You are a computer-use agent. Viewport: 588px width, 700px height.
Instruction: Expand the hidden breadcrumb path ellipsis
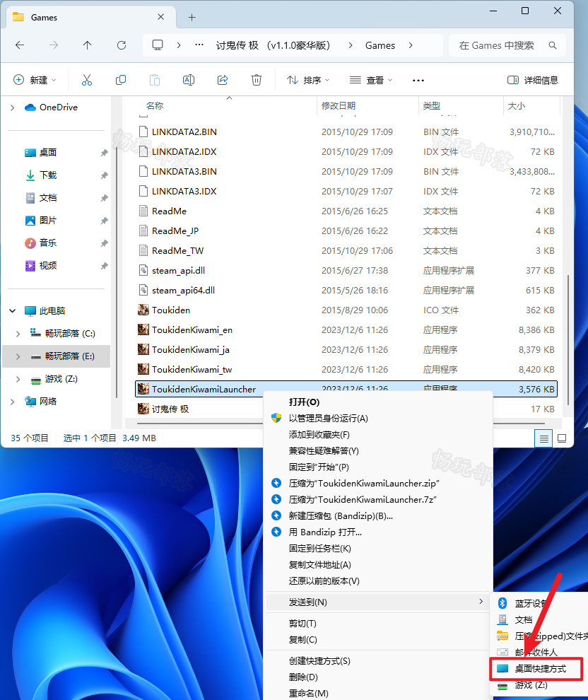pyautogui.click(x=199, y=45)
